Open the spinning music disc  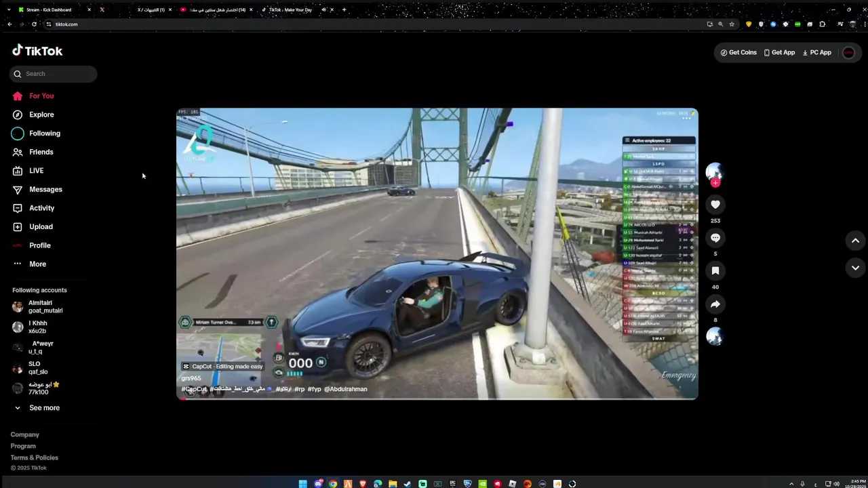[x=715, y=337]
